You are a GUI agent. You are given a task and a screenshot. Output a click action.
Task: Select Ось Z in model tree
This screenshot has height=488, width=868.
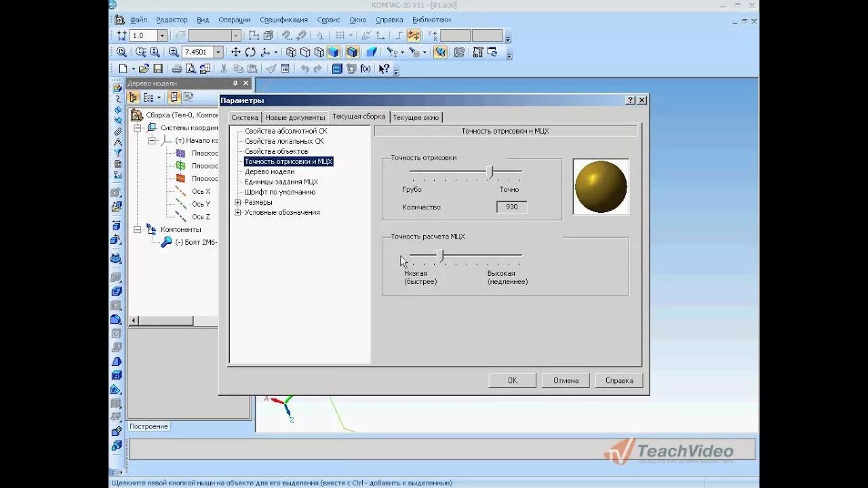tap(201, 217)
